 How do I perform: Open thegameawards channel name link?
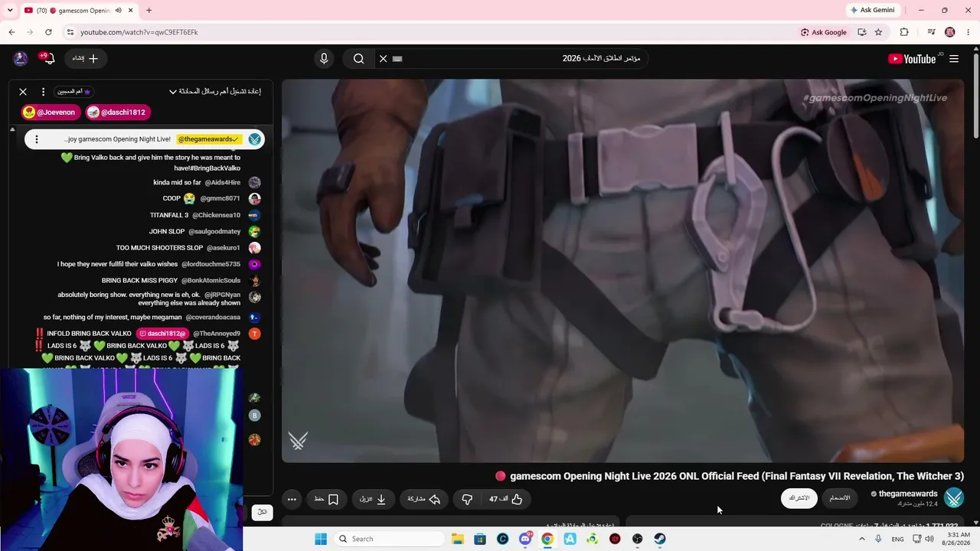908,494
